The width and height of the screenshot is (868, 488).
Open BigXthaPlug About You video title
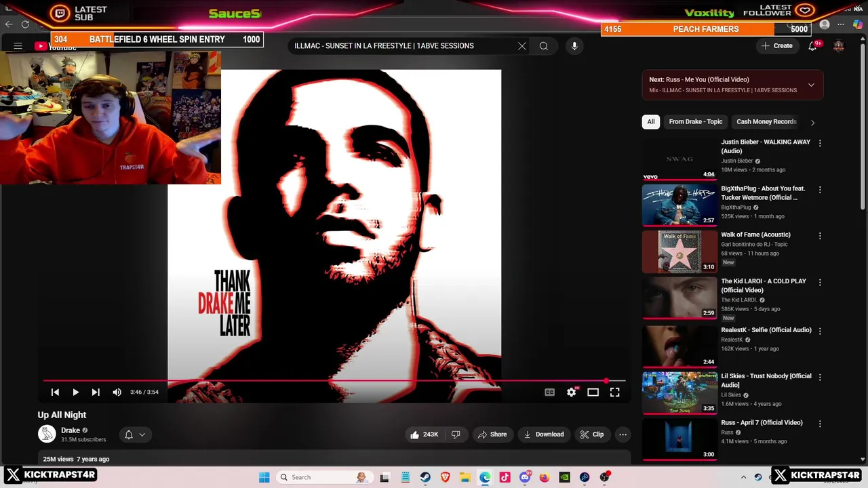point(763,193)
